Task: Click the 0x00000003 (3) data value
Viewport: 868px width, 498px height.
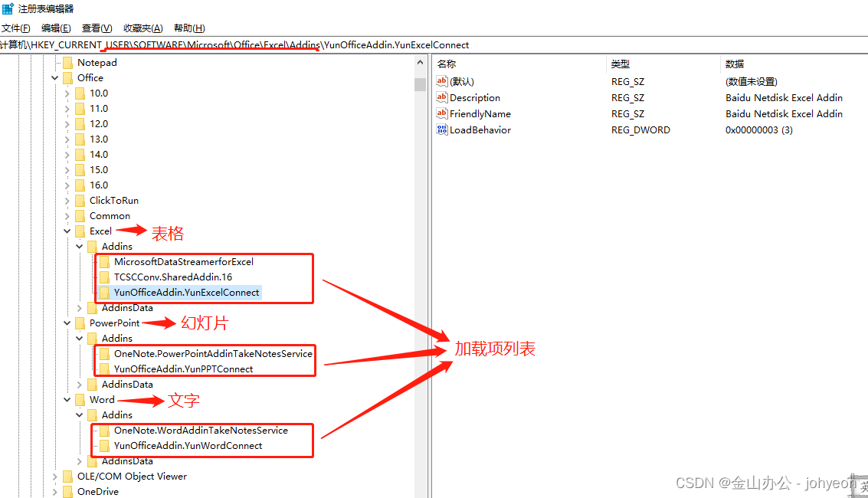Action: click(x=759, y=130)
